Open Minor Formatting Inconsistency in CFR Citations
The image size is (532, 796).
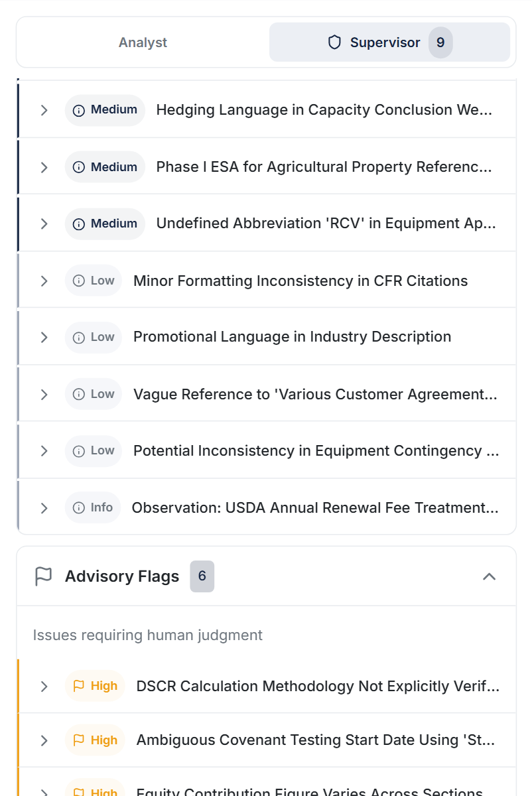coord(300,281)
